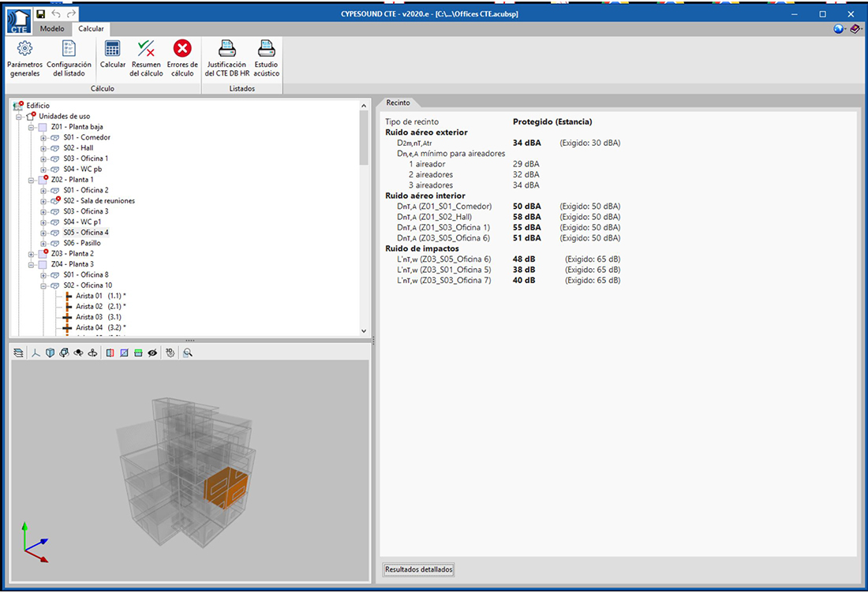Image resolution: width=868 pixels, height=593 pixels.
Task: Toggle the diagonal section plane icon
Action: [x=124, y=353]
